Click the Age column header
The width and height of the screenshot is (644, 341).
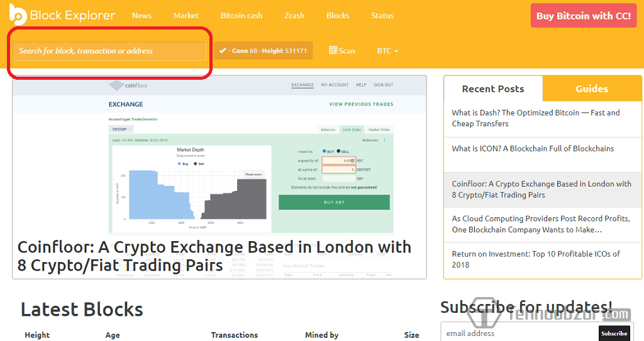tap(113, 335)
